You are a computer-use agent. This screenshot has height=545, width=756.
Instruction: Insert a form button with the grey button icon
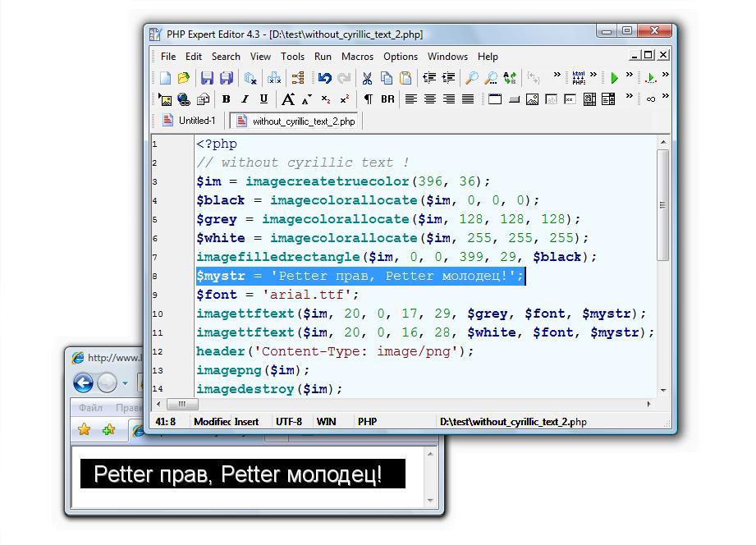click(x=514, y=100)
